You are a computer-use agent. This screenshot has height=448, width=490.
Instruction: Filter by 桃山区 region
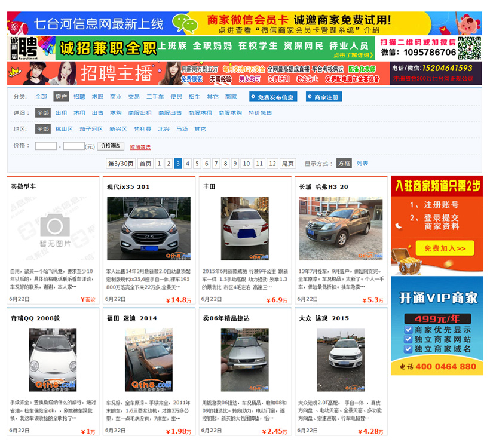click(64, 129)
